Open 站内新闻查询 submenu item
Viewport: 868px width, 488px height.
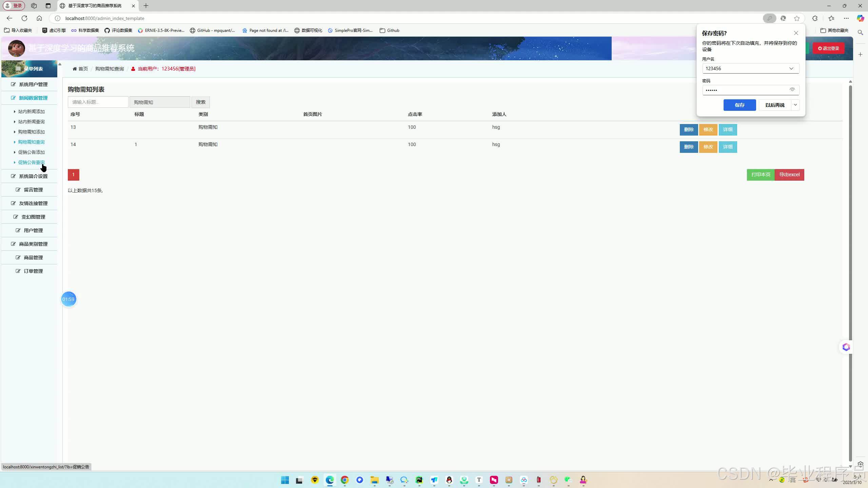point(31,122)
